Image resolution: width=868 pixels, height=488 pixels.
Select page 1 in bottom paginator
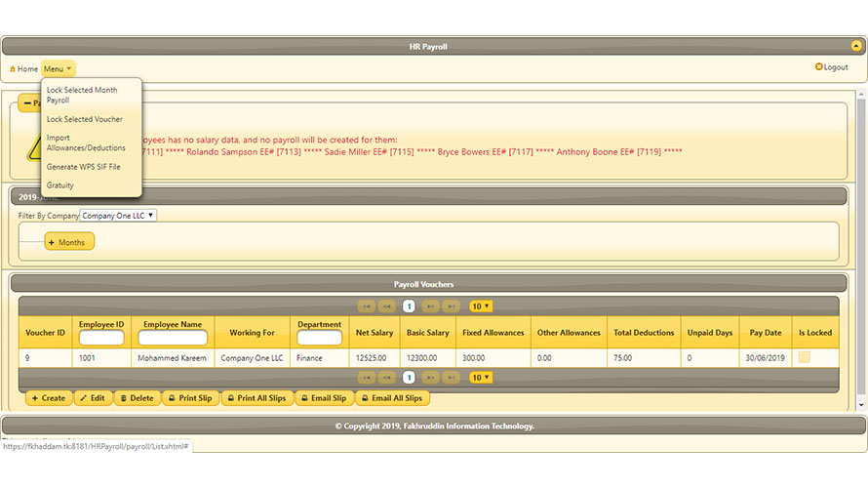tap(409, 377)
